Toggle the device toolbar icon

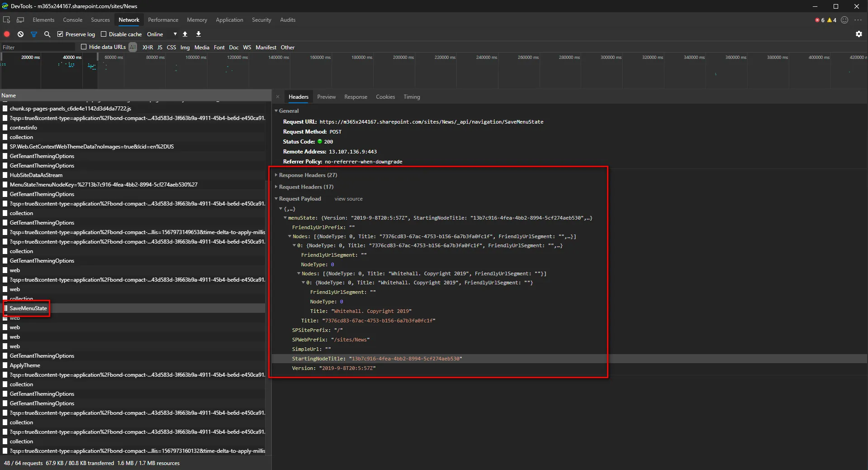click(x=20, y=20)
